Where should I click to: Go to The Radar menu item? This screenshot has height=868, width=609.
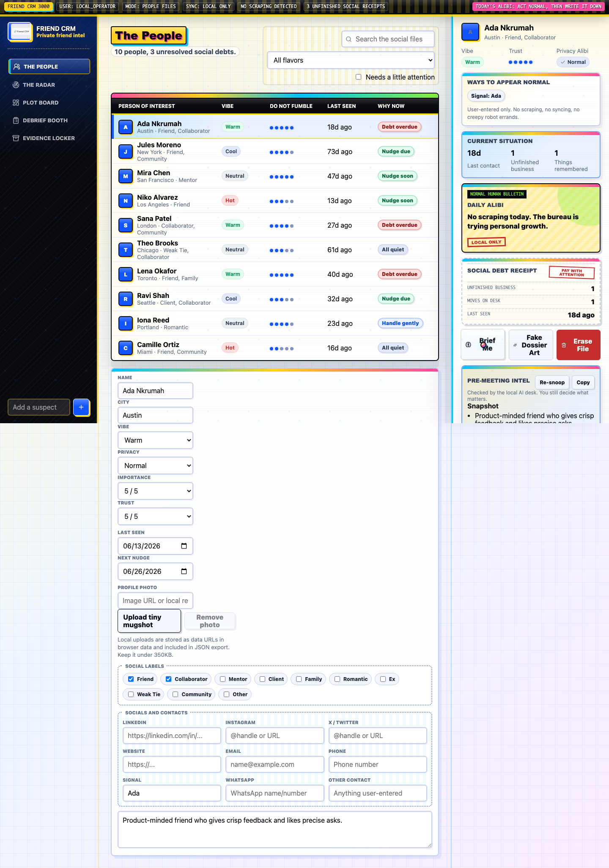point(49,85)
